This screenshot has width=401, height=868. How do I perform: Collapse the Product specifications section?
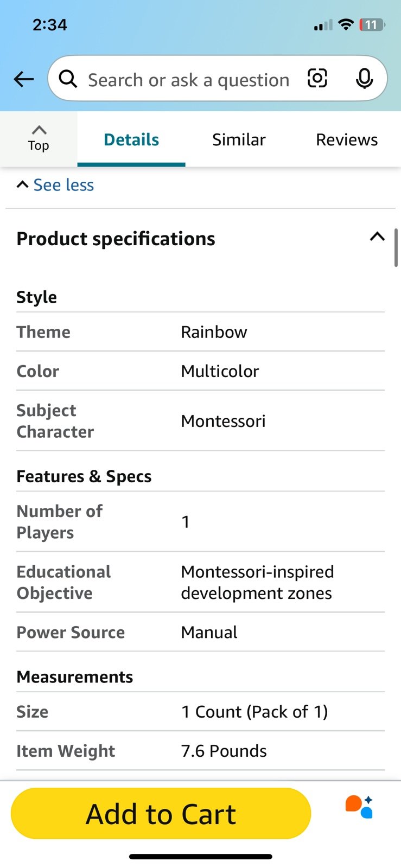click(x=377, y=237)
